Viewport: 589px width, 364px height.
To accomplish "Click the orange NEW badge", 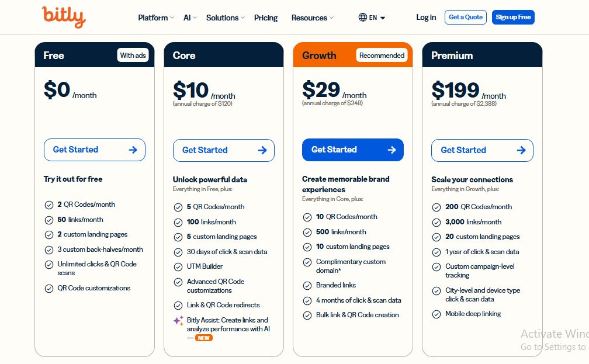I will (x=204, y=338).
